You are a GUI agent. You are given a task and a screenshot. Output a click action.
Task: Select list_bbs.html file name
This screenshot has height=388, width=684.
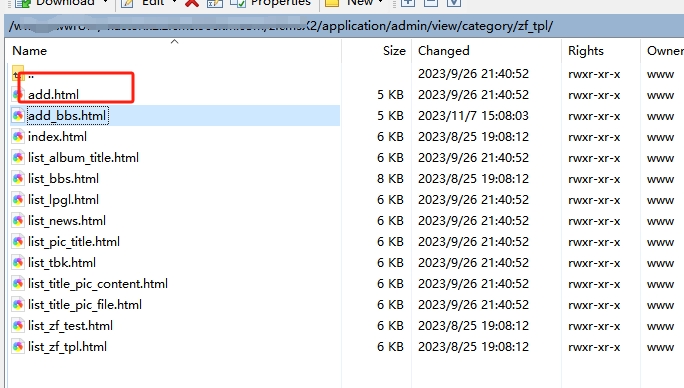tap(63, 179)
